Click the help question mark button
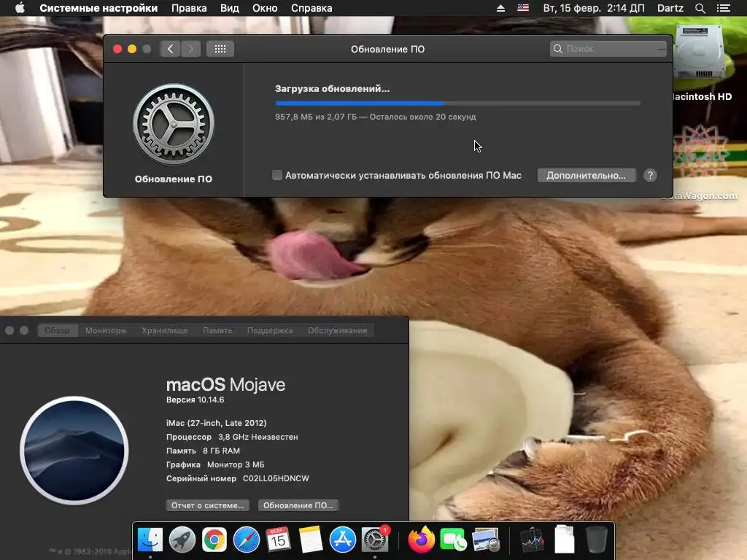 point(650,175)
